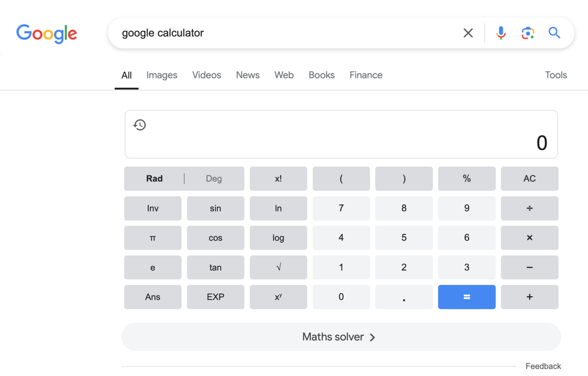This screenshot has height=376, width=588.
Task: Click the voice search microphone icon
Action: 501,33
